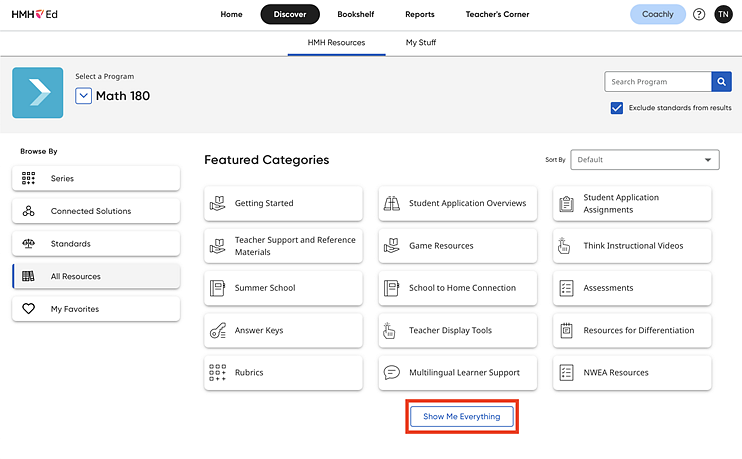
Task: Click the NWEA Resources label
Action: 616,372
